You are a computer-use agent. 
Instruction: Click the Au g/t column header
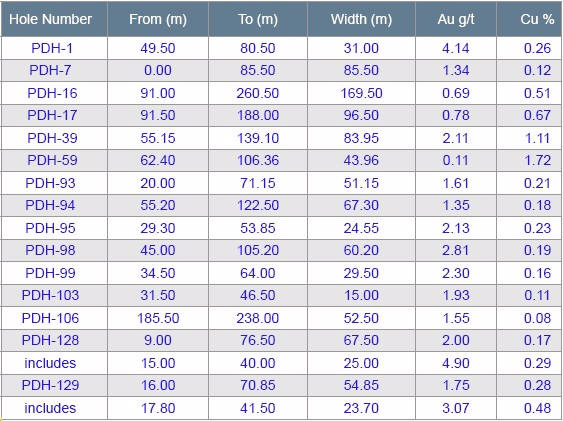pyautogui.click(x=456, y=19)
